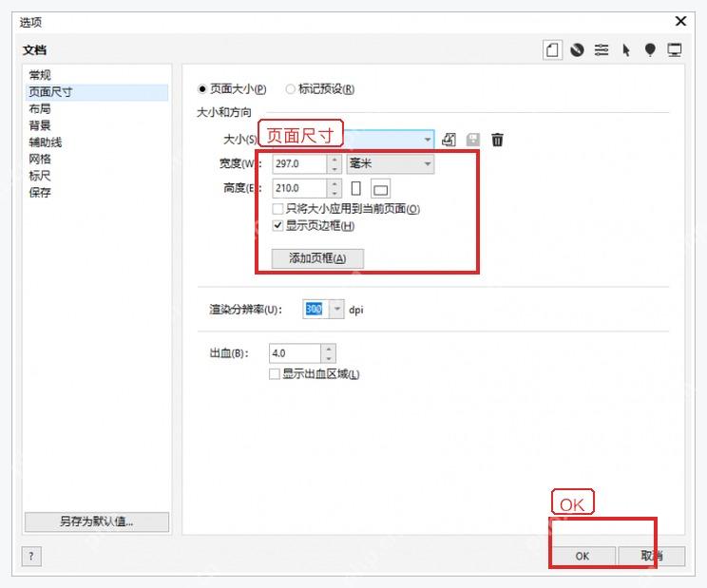Decrease the 高度 value with down arrow

[x=334, y=193]
